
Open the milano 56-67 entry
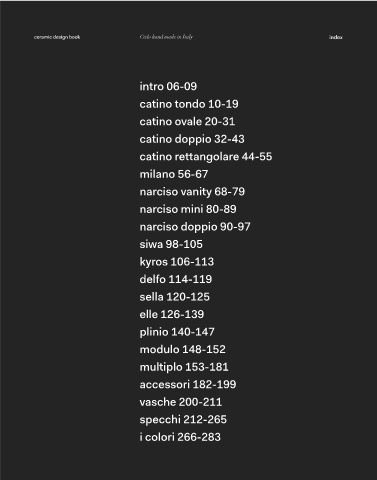pos(174,174)
